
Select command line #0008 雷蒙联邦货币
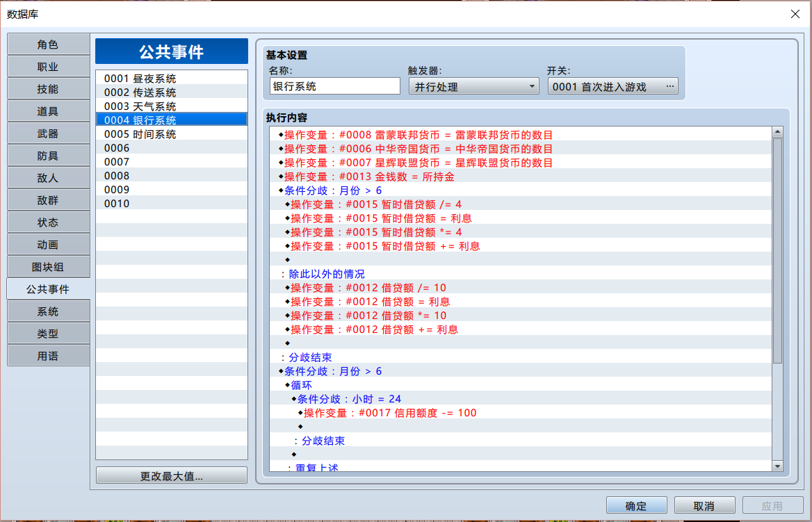tap(521, 135)
